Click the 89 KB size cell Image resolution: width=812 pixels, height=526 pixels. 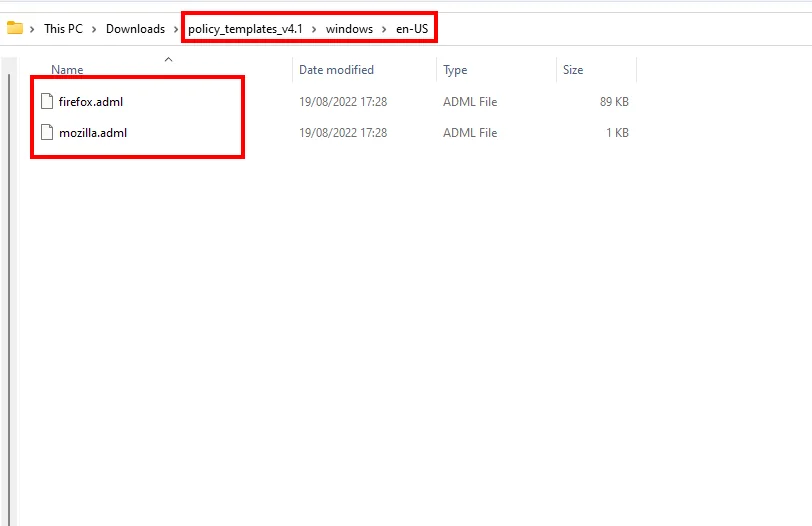tap(614, 101)
